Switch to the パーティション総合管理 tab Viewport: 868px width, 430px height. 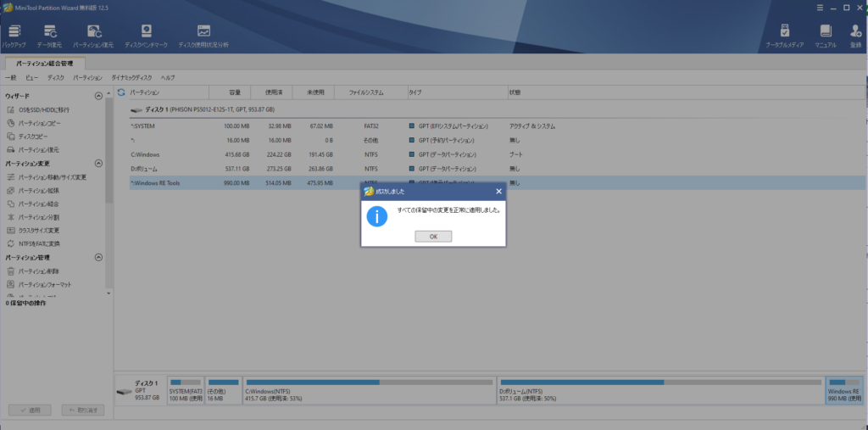[x=44, y=64]
